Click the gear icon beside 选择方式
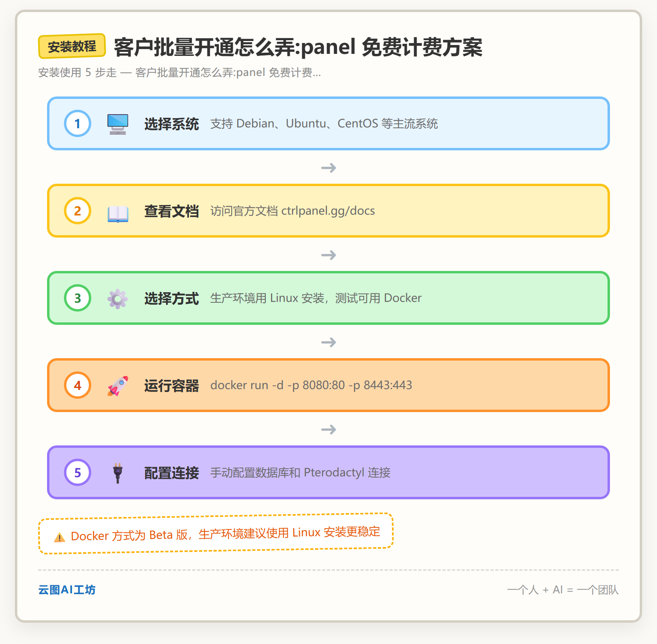 pyautogui.click(x=118, y=299)
